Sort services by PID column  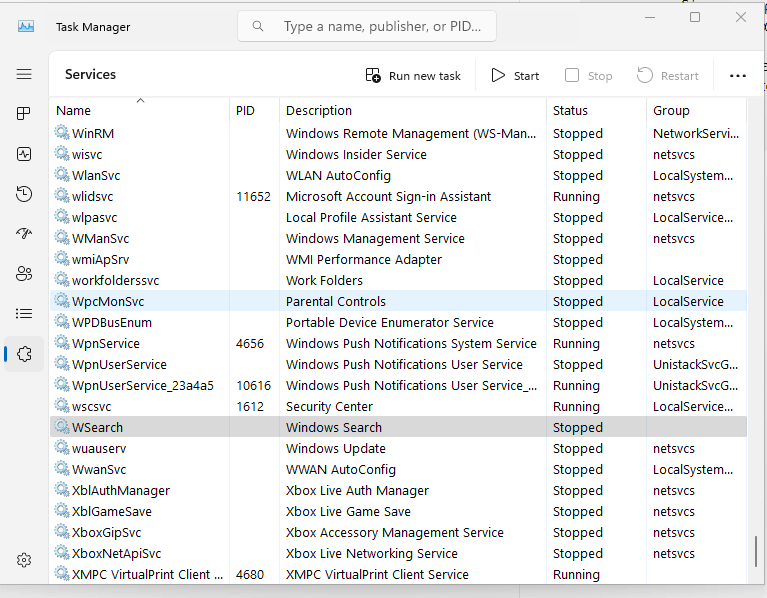tap(254, 111)
